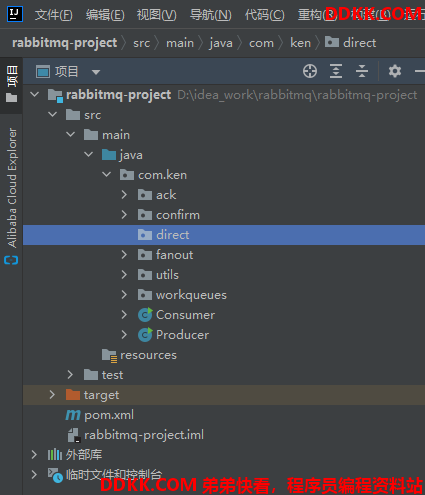The width and height of the screenshot is (425, 495).
Task: Open the 文件(F) menu
Action: pos(53,15)
